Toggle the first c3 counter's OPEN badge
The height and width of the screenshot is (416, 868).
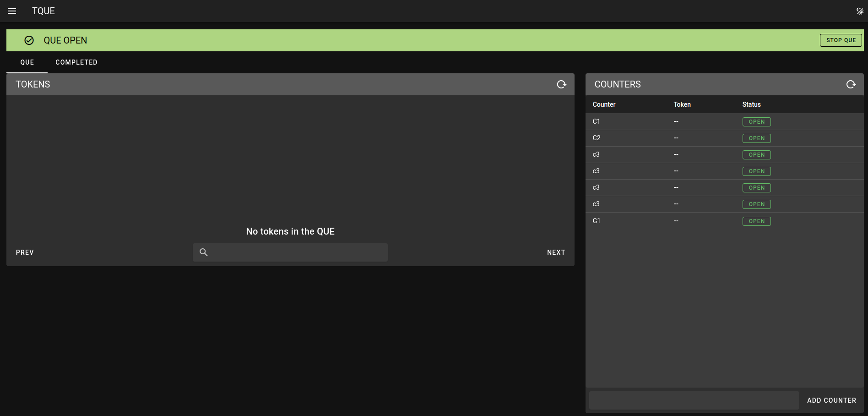coord(756,154)
